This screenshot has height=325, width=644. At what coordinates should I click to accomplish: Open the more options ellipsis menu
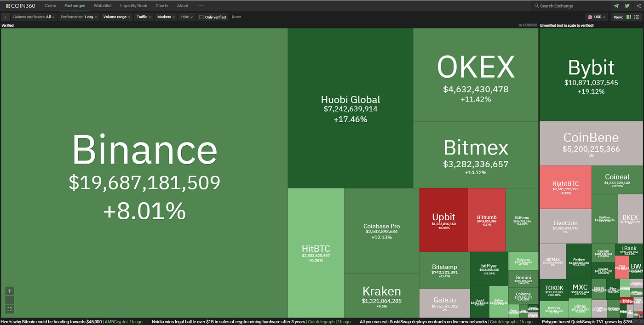click(x=201, y=6)
